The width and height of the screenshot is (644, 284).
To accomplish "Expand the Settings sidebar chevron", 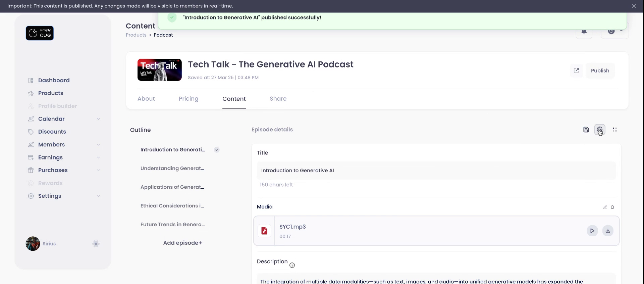I will pyautogui.click(x=98, y=196).
